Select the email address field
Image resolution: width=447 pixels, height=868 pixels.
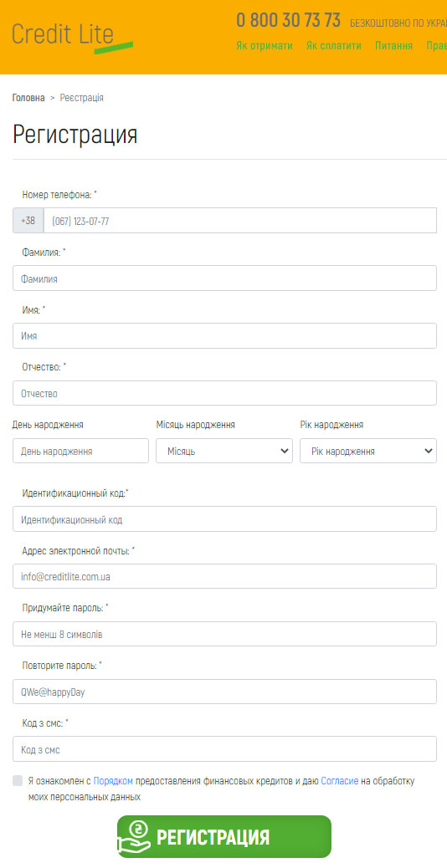click(224, 576)
